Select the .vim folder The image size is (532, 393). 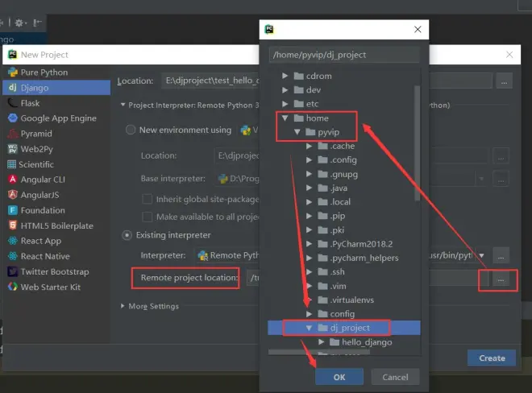(332, 286)
